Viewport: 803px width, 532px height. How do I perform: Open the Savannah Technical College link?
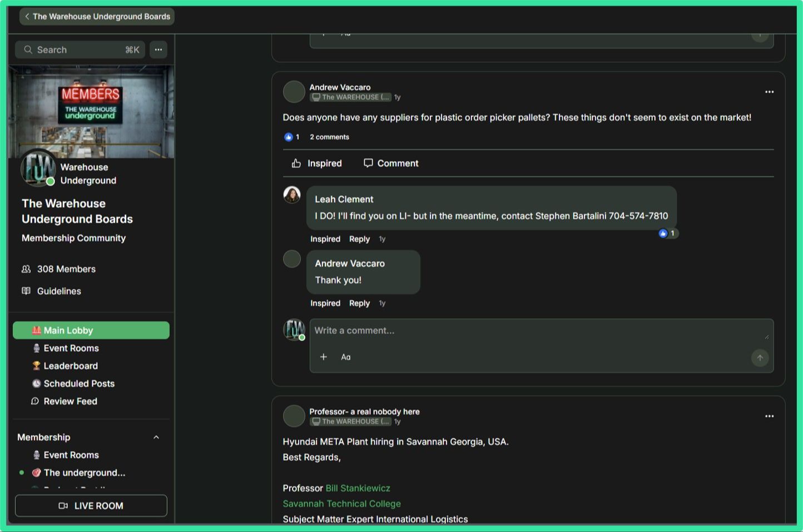pos(341,504)
